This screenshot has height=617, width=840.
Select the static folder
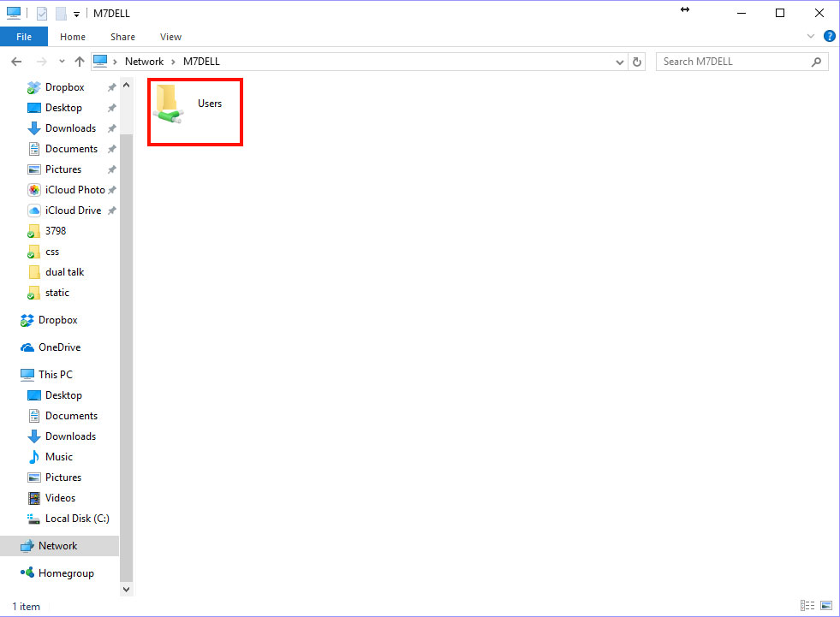pos(57,293)
